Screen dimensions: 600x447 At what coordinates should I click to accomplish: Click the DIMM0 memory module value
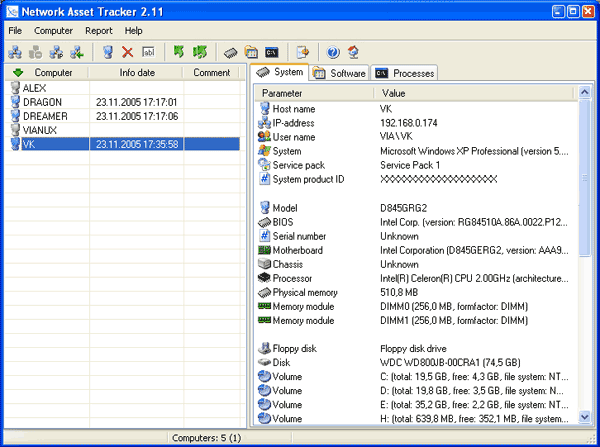[454, 307]
